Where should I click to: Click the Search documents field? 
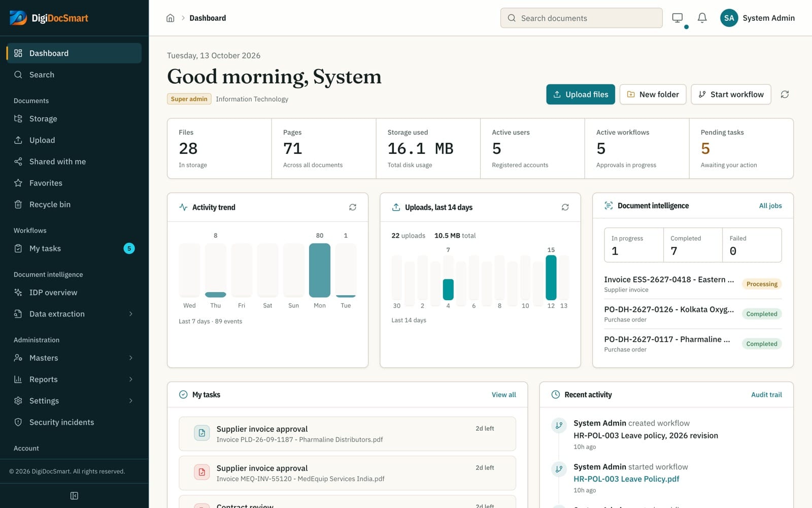[x=582, y=18]
